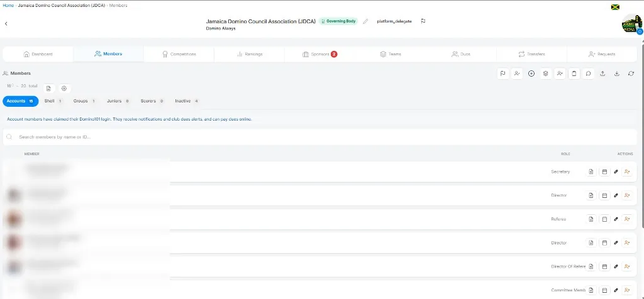The height and width of the screenshot is (299, 644).
Task: Click the stacked layers icon in toolbar
Action: (545, 74)
